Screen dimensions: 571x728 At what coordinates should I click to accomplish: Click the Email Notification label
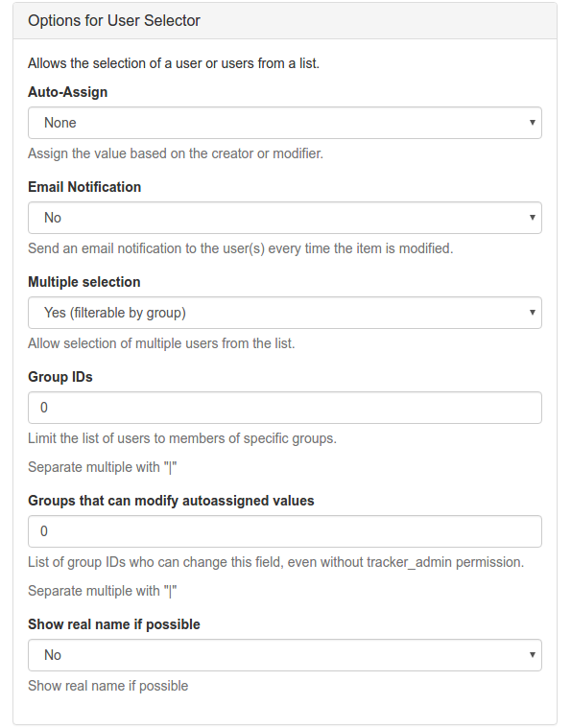click(x=84, y=187)
